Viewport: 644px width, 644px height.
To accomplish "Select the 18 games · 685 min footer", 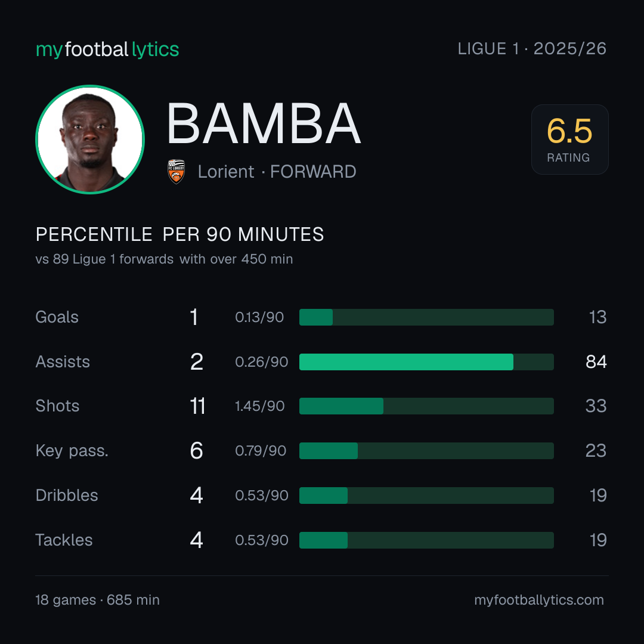I will pos(97,600).
